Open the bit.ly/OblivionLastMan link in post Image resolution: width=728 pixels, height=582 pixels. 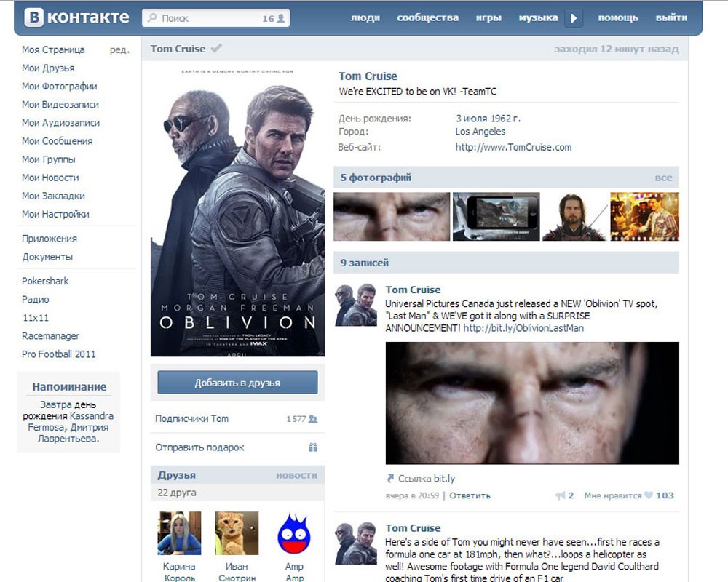(523, 328)
